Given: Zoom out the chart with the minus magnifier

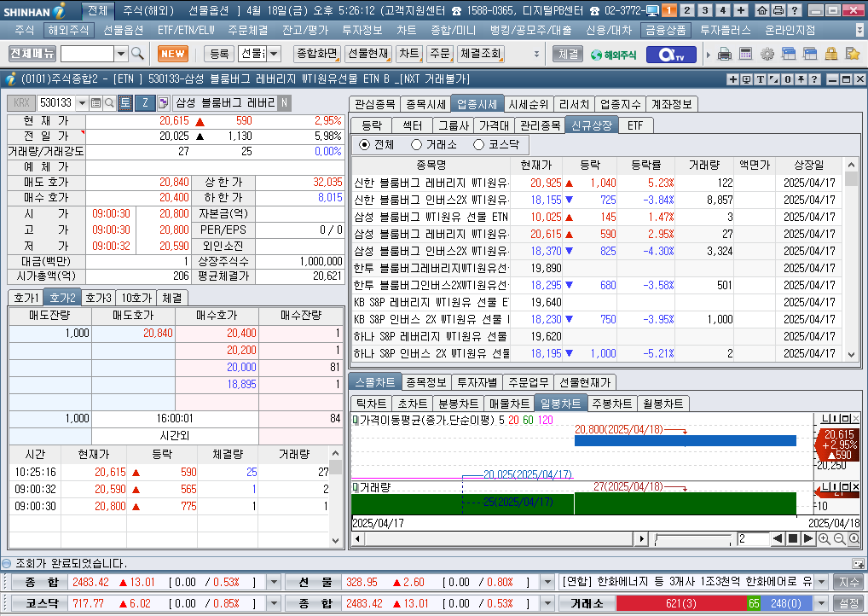Looking at the screenshot, I should [x=839, y=538].
